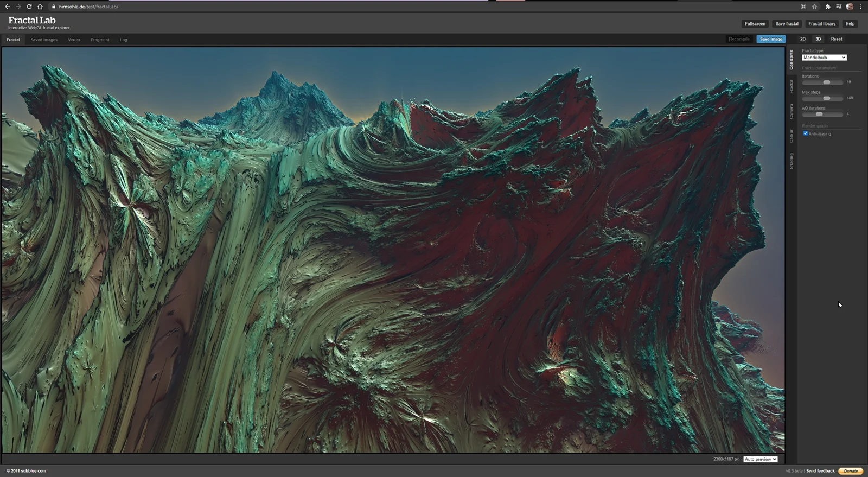Adjust the Max steps slider
The width and height of the screenshot is (868, 477).
pos(826,98)
